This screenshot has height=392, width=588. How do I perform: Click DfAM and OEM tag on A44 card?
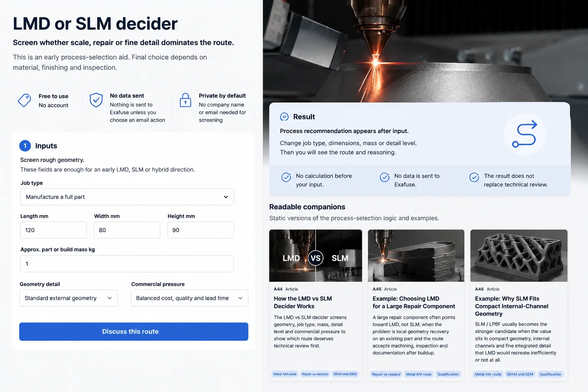point(345,374)
